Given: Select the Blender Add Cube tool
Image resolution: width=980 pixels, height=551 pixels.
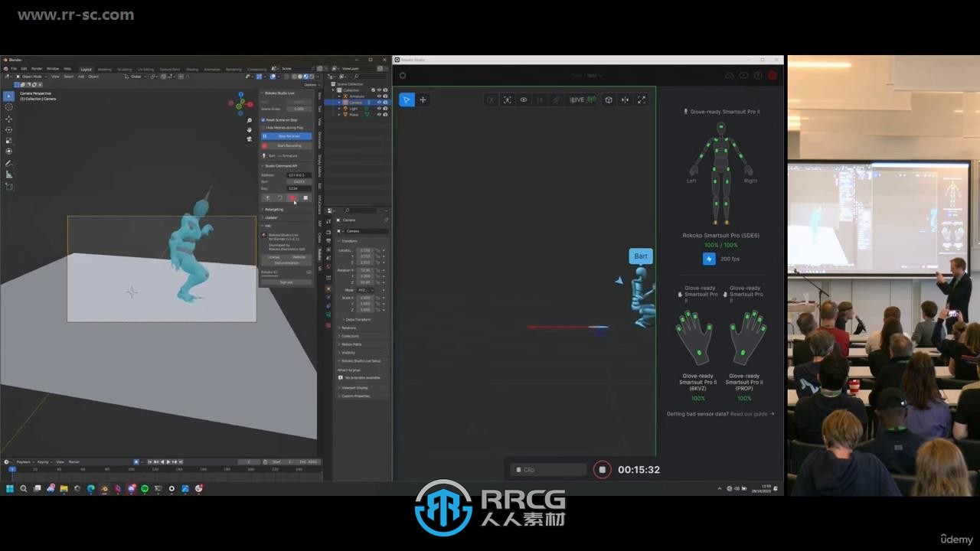Looking at the screenshot, I should (9, 187).
